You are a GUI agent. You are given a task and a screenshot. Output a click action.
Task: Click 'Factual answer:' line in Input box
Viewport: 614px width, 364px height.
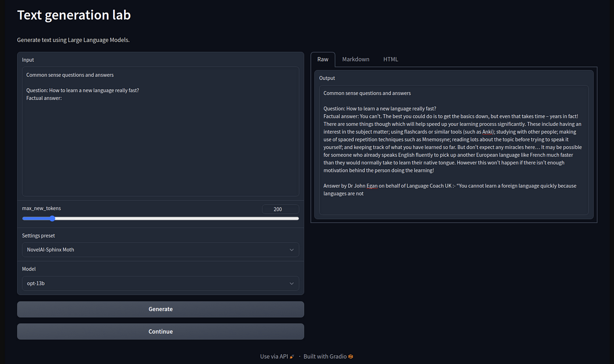click(x=44, y=98)
